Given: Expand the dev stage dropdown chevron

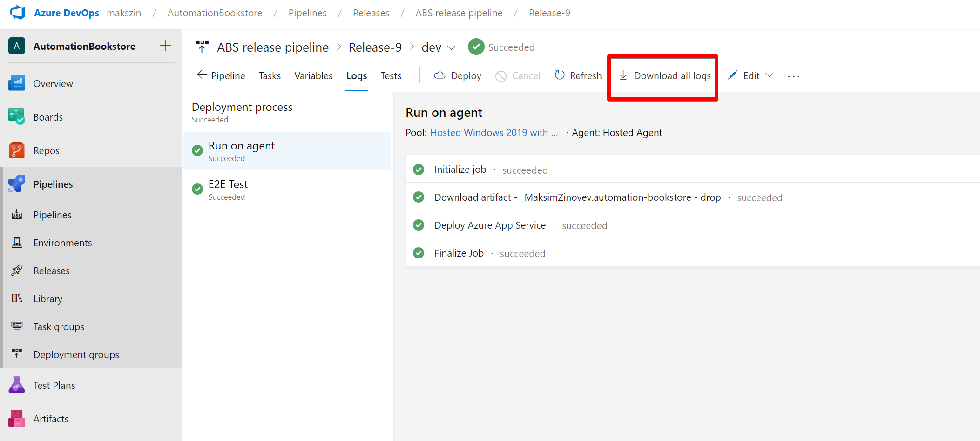Looking at the screenshot, I should pyautogui.click(x=451, y=47).
